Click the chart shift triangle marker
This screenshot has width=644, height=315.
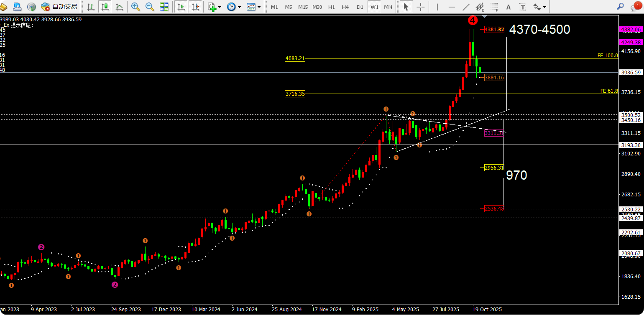tap(485, 17)
